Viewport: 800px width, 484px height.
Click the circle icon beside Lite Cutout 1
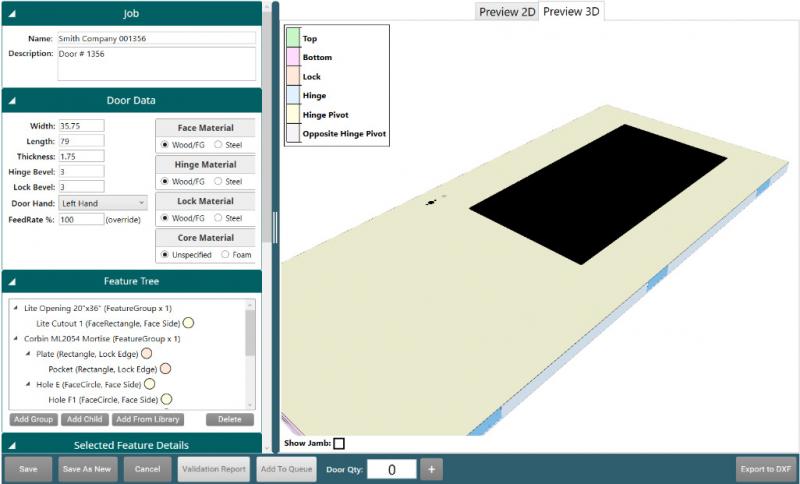188,323
